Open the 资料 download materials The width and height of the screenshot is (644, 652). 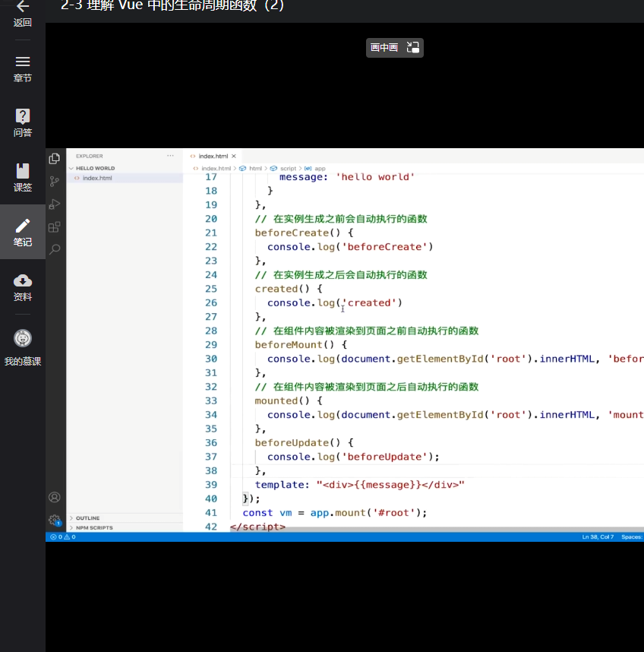pos(23,281)
